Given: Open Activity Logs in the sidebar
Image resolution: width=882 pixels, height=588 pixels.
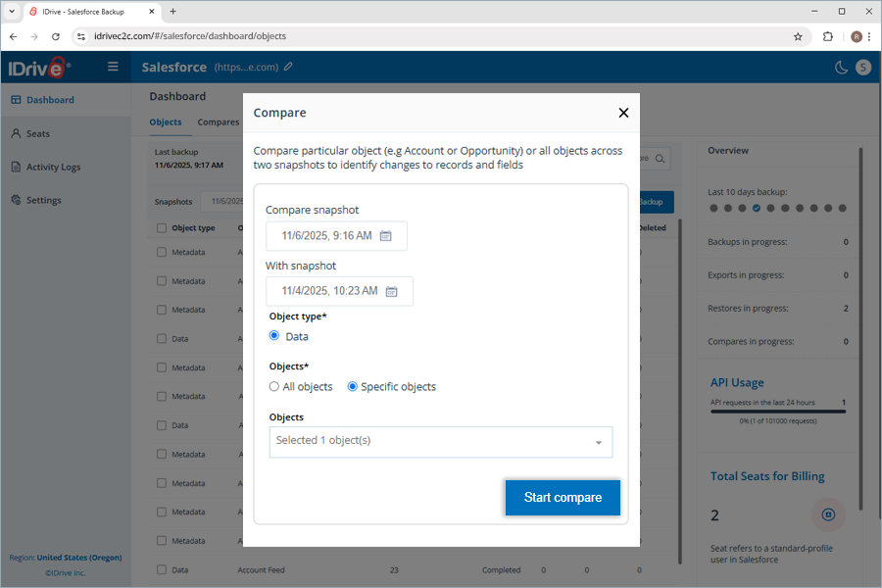Looking at the screenshot, I should [x=66, y=167].
